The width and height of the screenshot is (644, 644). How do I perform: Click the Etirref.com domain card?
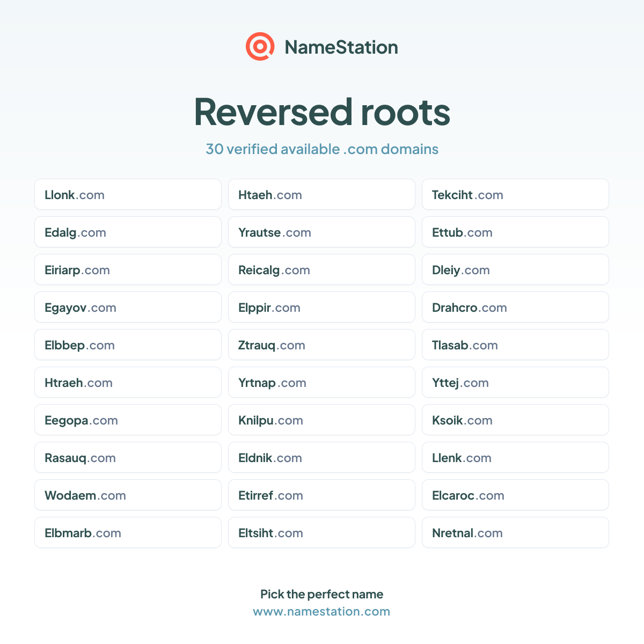point(321,495)
